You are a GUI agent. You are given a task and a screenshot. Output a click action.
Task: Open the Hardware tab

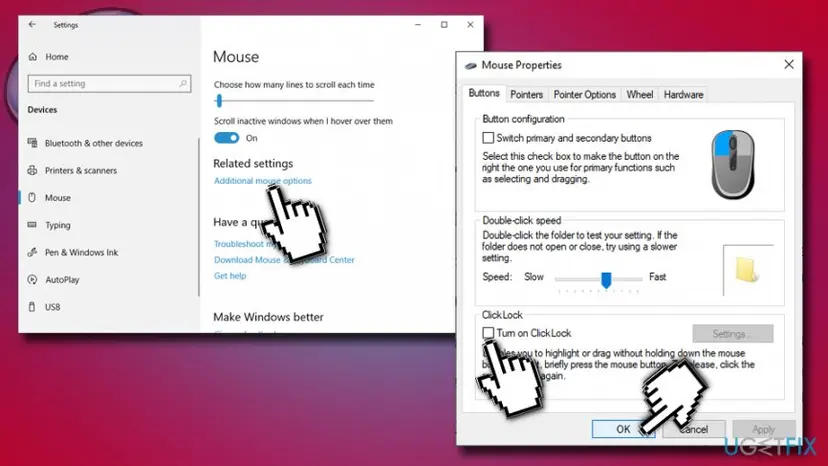pyautogui.click(x=683, y=95)
